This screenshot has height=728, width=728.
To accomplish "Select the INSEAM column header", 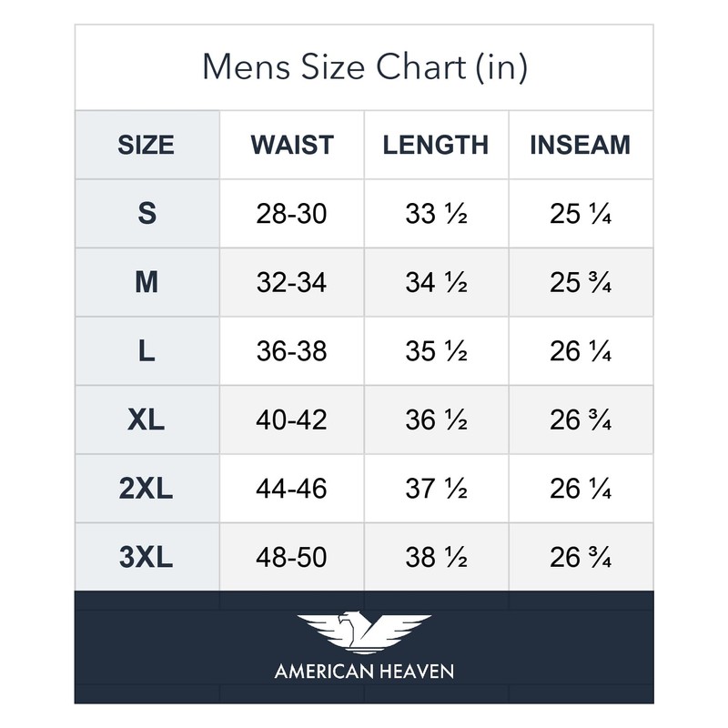I will click(581, 145).
